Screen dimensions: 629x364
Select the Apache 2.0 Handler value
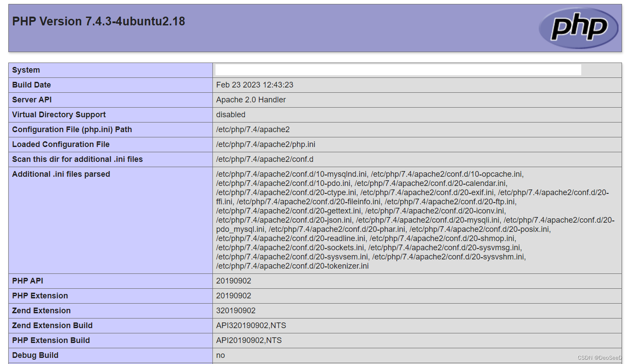[251, 100]
